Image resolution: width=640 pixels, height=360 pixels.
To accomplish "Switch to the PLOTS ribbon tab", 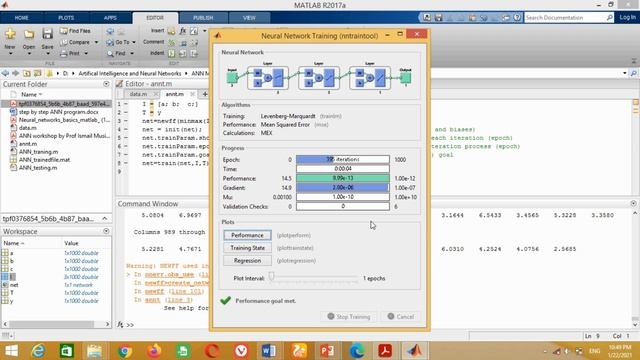I will [66, 18].
